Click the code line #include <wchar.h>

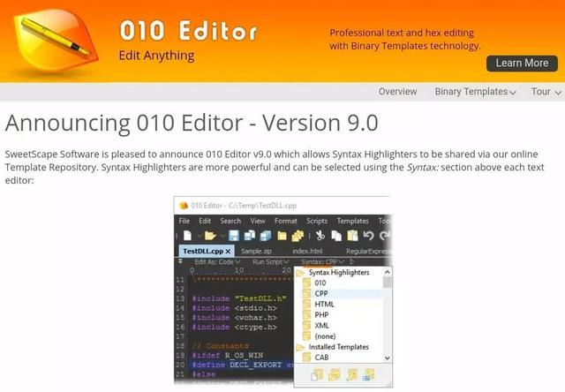[x=234, y=318]
